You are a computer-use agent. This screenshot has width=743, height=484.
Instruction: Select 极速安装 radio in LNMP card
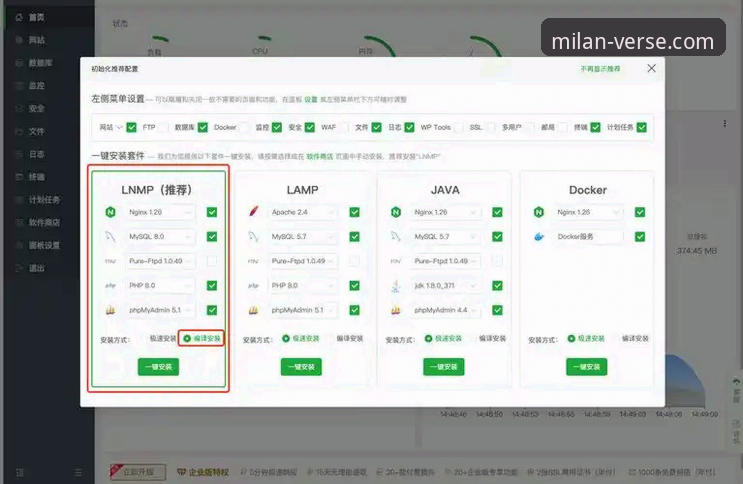click(x=159, y=338)
